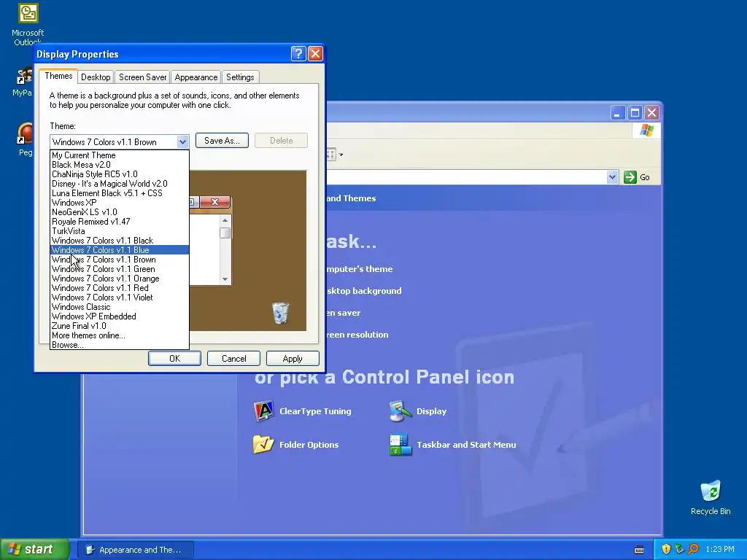Open the Display control panel icon
747x560 pixels.
(x=400, y=411)
